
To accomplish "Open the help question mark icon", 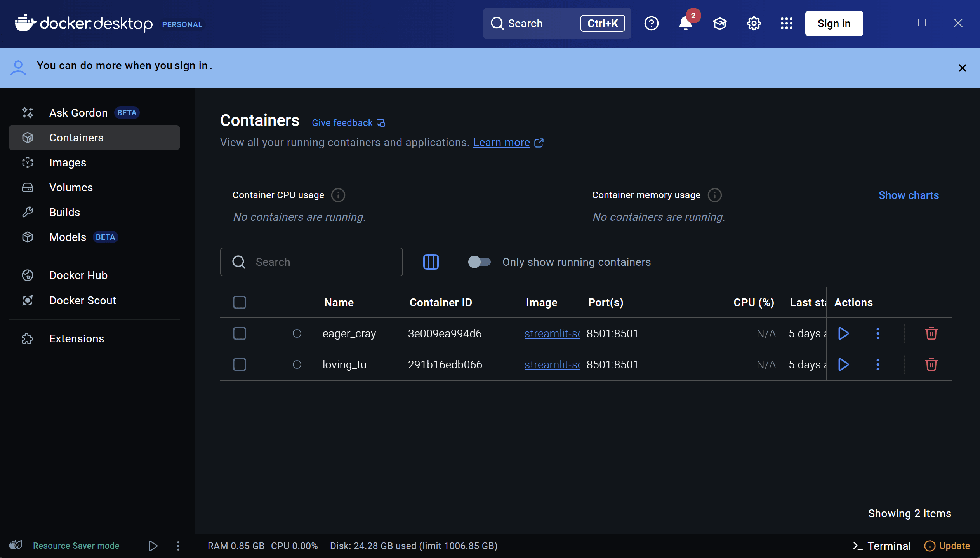I will 651,24.
